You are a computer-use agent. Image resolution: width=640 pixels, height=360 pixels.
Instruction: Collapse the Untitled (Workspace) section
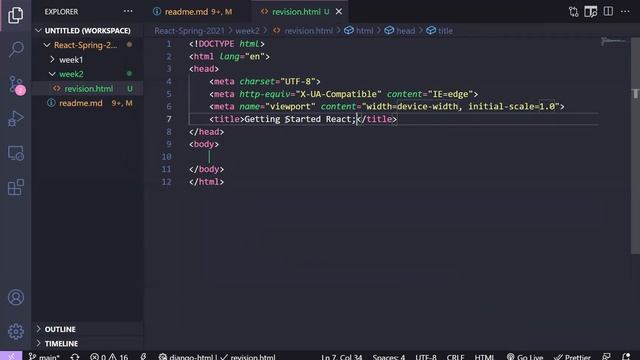tap(87, 31)
